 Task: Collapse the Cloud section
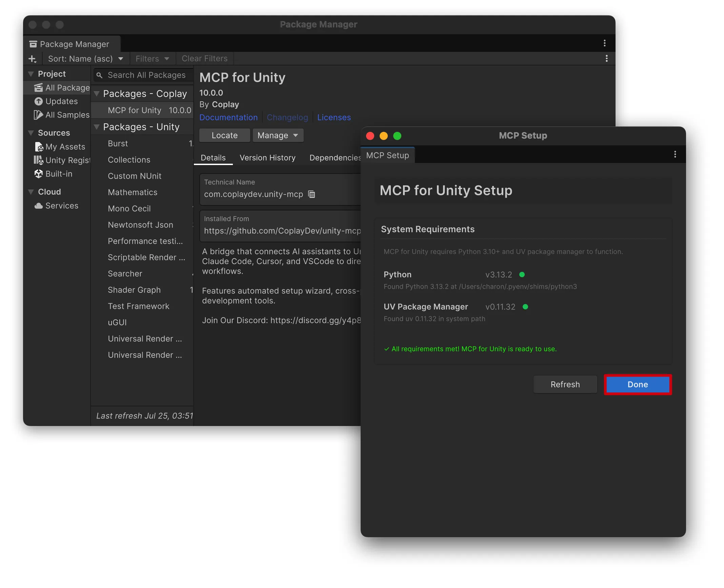point(31,192)
